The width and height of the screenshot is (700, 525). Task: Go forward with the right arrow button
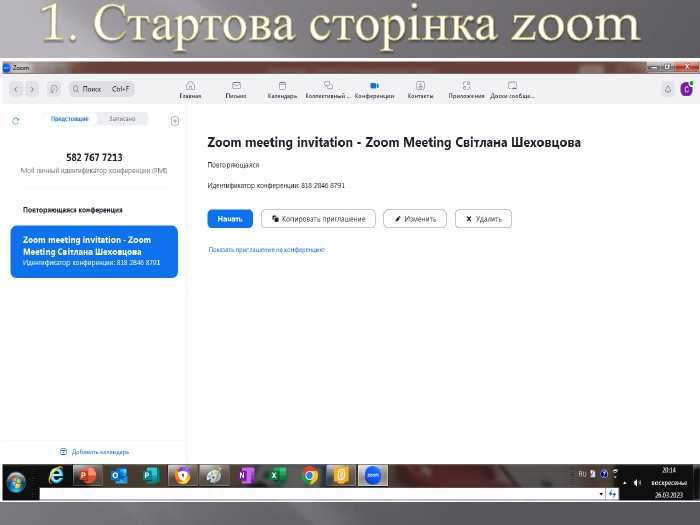pos(32,89)
